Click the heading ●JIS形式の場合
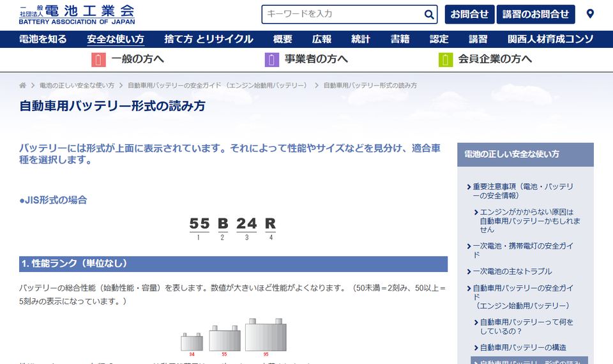The width and height of the screenshot is (613, 364). tap(53, 200)
